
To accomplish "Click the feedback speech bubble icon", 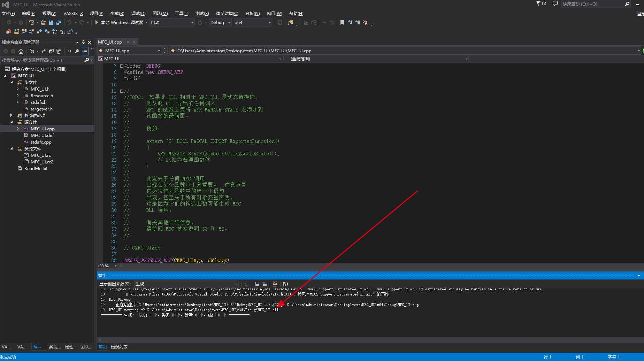I will [x=555, y=4].
